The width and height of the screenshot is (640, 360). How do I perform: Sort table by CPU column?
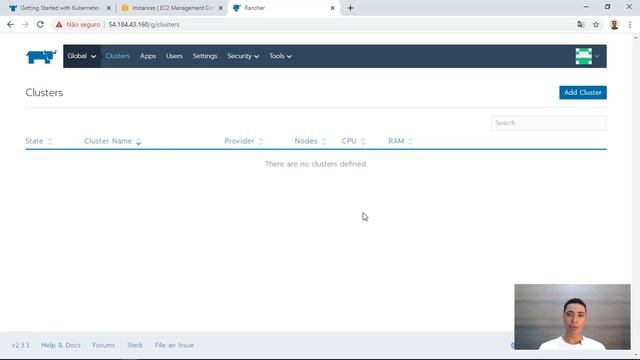[353, 141]
